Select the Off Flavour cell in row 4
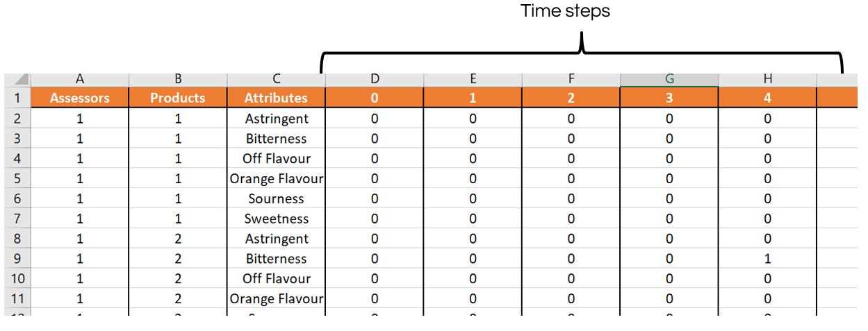The height and width of the screenshot is (331, 868). 277,158
